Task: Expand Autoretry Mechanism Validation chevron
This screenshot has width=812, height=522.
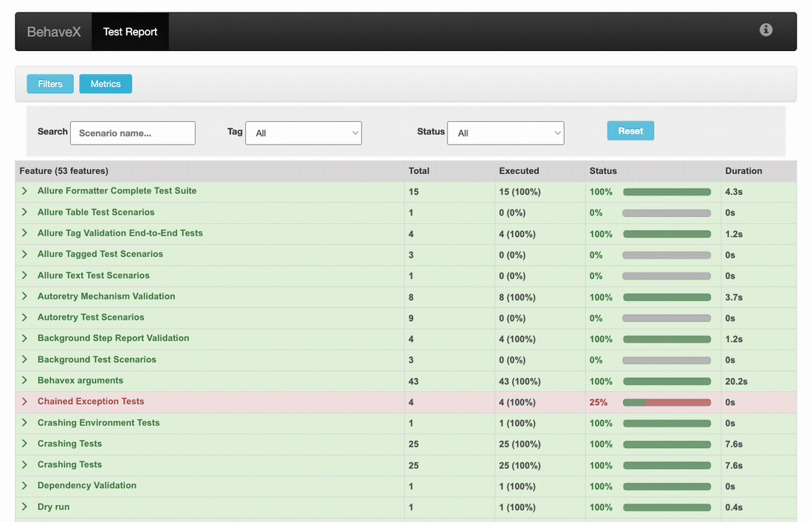Action: click(24, 296)
